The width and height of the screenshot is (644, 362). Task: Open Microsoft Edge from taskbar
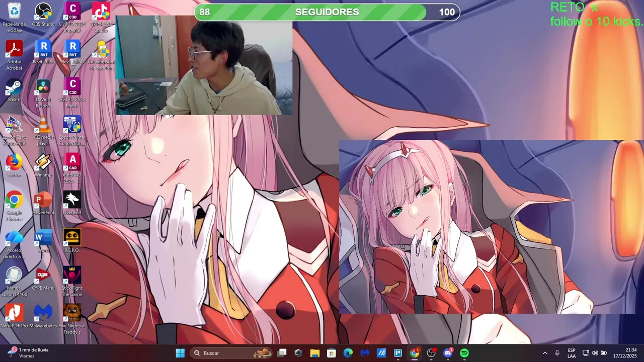click(x=348, y=353)
